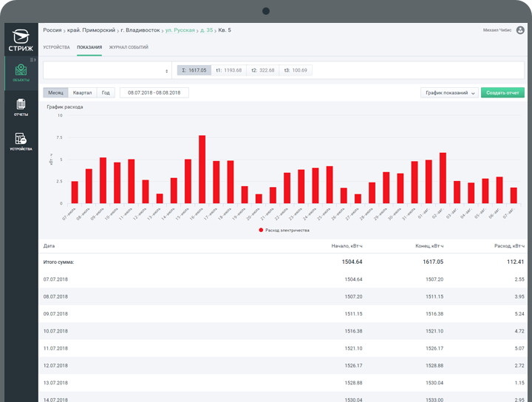Click the Создать отчет button
Image resolution: width=532 pixels, height=402 pixels.
(x=502, y=93)
